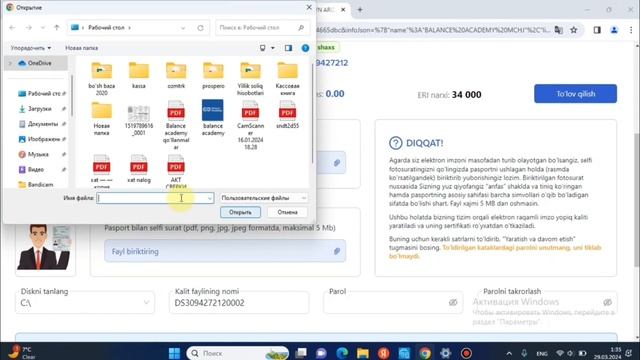The width and height of the screenshot is (640, 360).
Task: Open Yandex browser from taskbar
Action: (383, 353)
